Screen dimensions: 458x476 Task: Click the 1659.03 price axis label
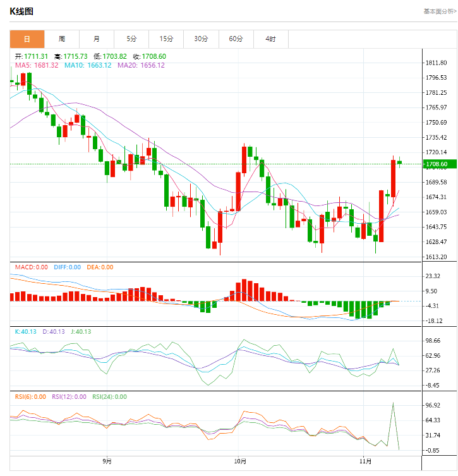click(436, 212)
